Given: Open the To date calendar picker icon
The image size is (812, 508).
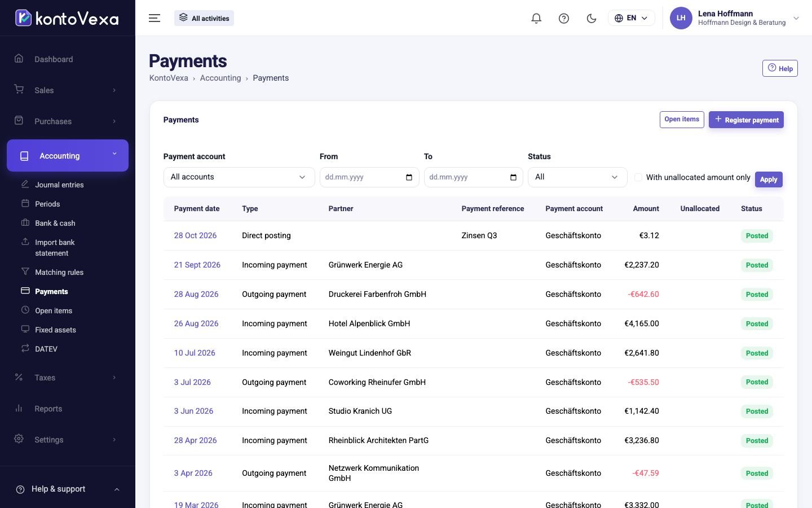Looking at the screenshot, I should point(513,177).
